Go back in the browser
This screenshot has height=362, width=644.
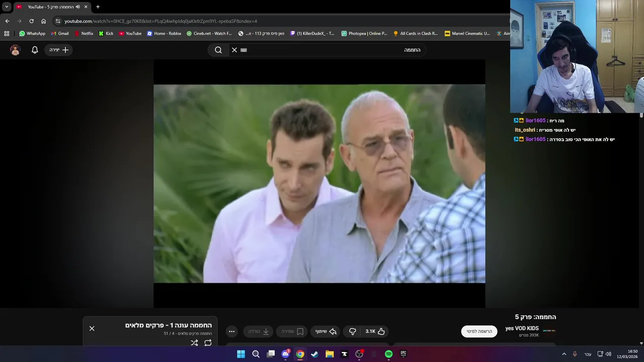7,21
